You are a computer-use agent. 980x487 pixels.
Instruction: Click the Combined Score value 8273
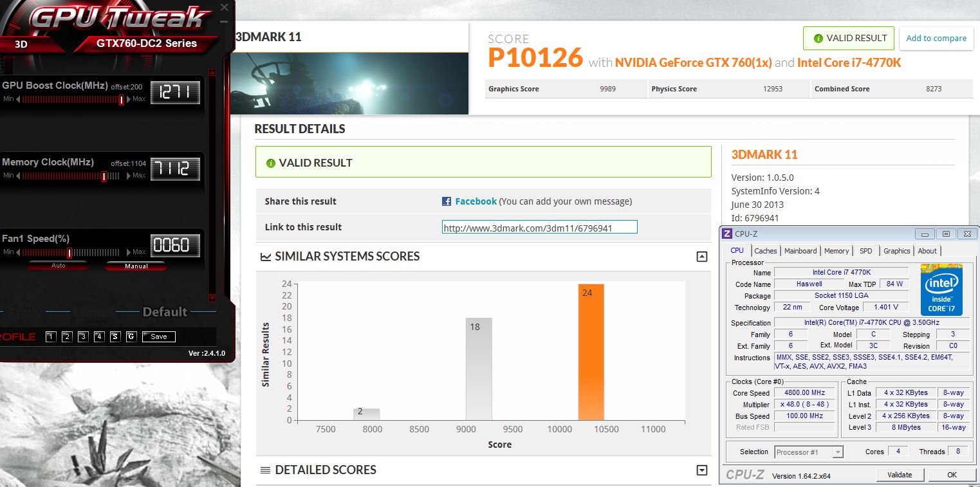tap(934, 89)
